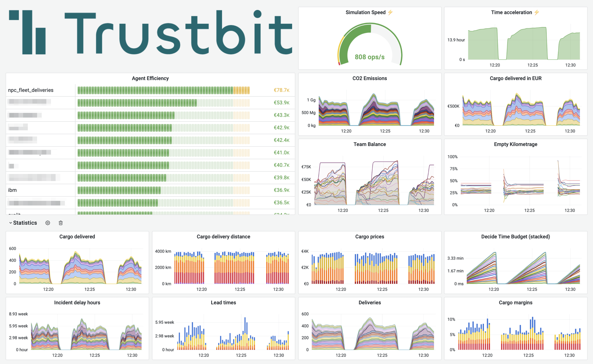Click npc_fleet_deliveries efficiency bar gauge

click(164, 90)
